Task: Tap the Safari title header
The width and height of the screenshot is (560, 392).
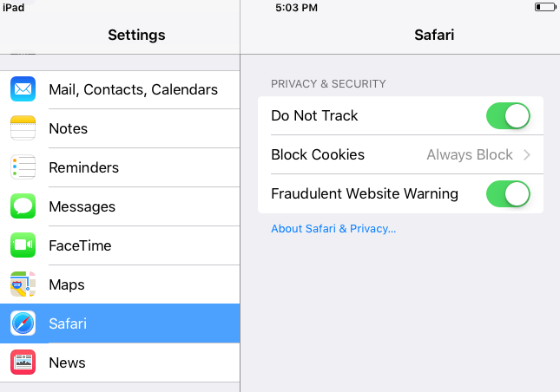Action: click(x=435, y=36)
